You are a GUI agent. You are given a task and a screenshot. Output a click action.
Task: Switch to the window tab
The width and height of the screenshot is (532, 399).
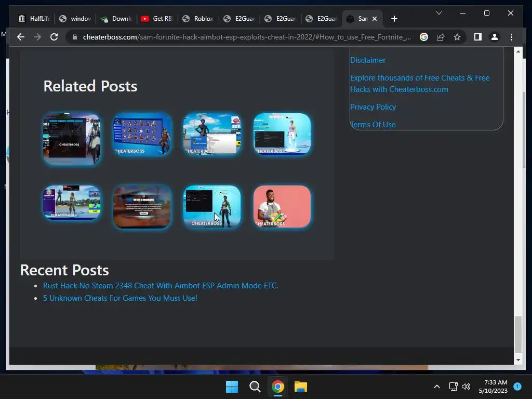pos(75,19)
